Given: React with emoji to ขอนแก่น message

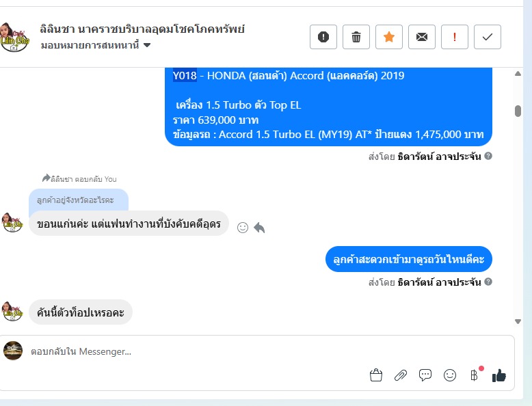Looking at the screenshot, I should 242,228.
